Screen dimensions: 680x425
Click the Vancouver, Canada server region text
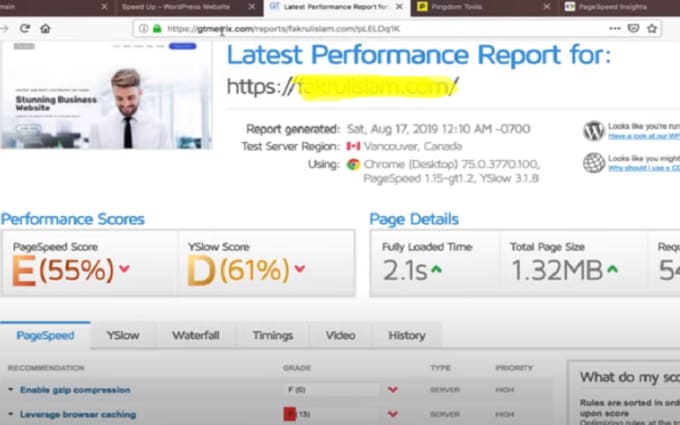pyautogui.click(x=413, y=146)
